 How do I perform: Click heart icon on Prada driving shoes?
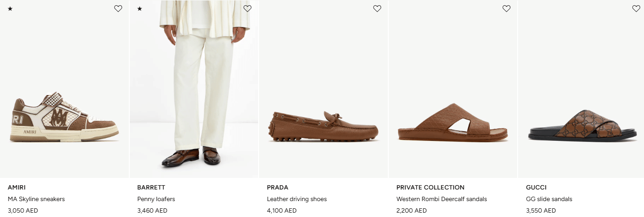377,9
